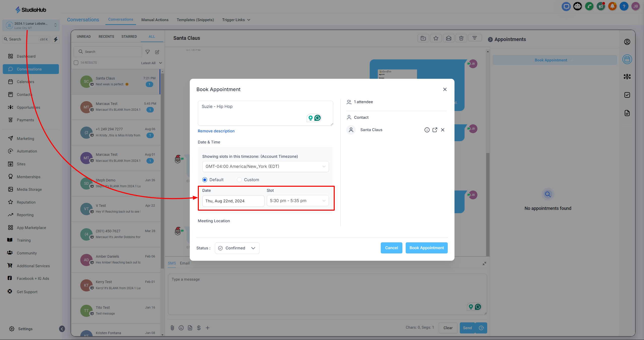Click the trash delete conversation icon

click(x=461, y=38)
